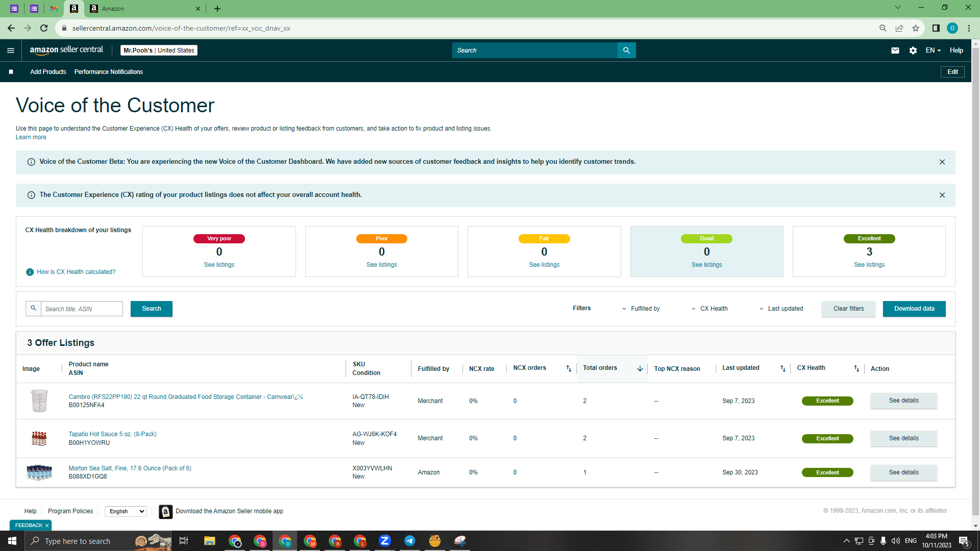The width and height of the screenshot is (980, 551).
Task: Open Zoom from the taskbar
Action: [x=385, y=541]
